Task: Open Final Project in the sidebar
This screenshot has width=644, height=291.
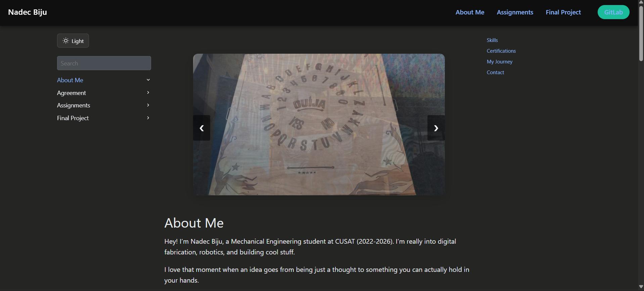Action: [x=73, y=118]
